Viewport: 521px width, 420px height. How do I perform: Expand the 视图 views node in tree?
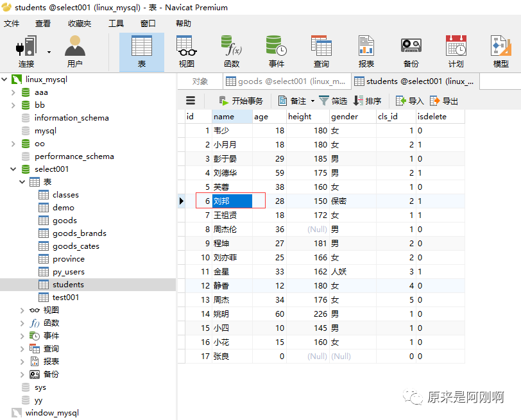tap(22, 310)
